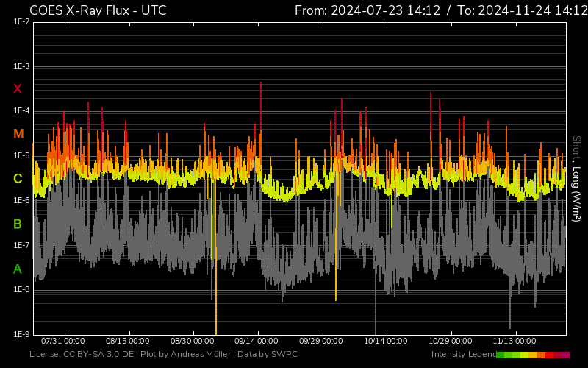Image resolution: width=588 pixels, height=368 pixels.
Task: Select the green B flare class label
Action: pos(18,224)
